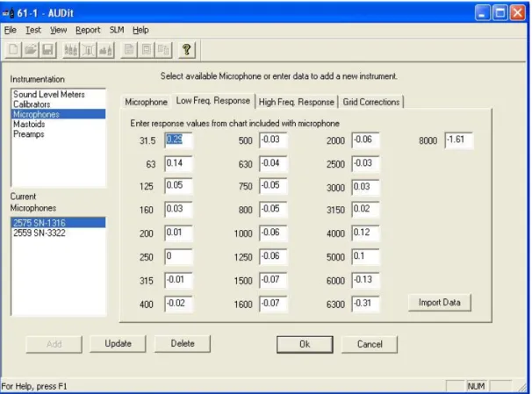Select Preamps in the Instrumentation list
This screenshot has height=394, width=532.
[58, 134]
